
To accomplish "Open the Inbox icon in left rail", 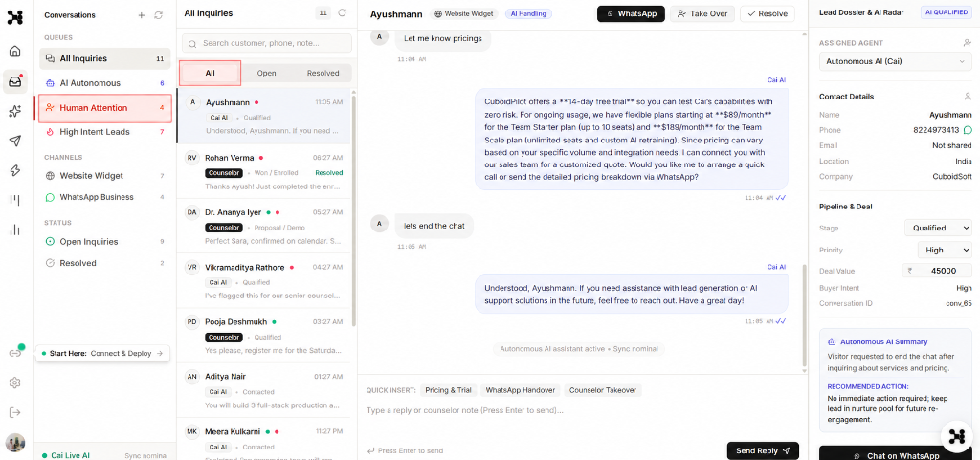I will click(x=15, y=81).
